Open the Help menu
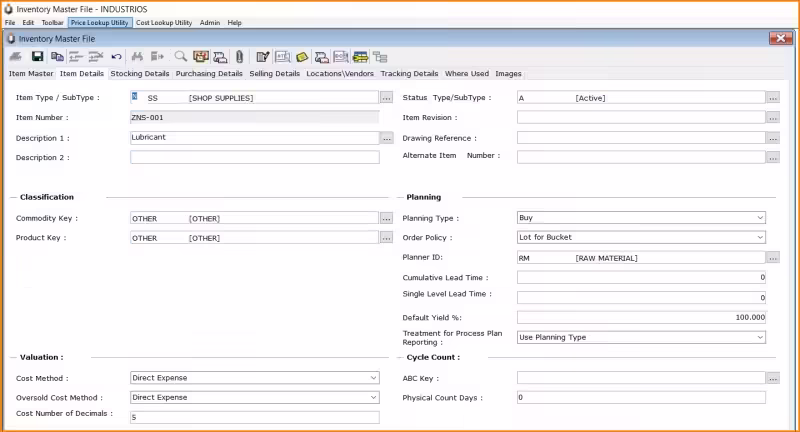Image resolution: width=800 pixels, height=432 pixels. pyautogui.click(x=234, y=22)
